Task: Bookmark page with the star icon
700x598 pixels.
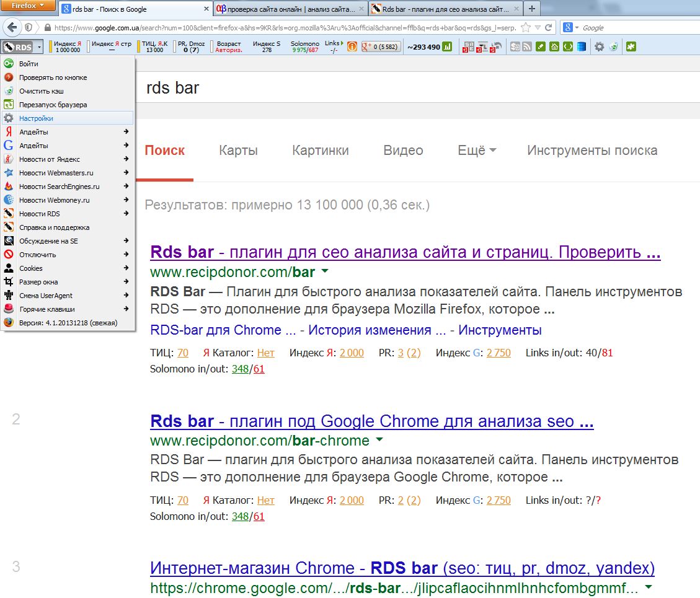Action: click(x=526, y=28)
